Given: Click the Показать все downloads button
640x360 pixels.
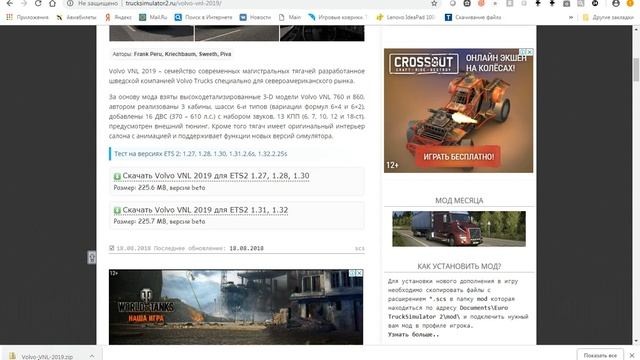Looking at the screenshot, I should tap(600, 356).
